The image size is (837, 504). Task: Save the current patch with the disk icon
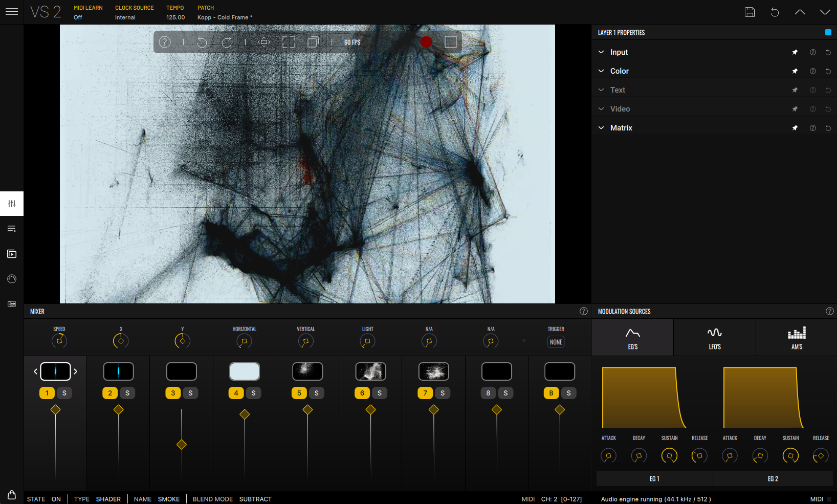[750, 12]
